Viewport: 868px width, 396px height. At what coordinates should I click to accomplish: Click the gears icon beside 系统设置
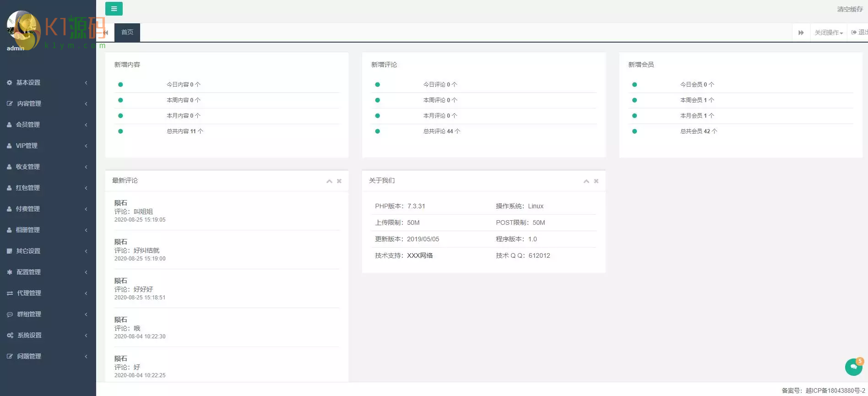10,335
